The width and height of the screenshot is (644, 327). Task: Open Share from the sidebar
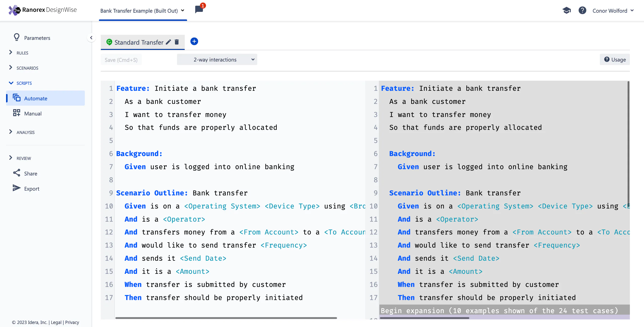click(31, 173)
